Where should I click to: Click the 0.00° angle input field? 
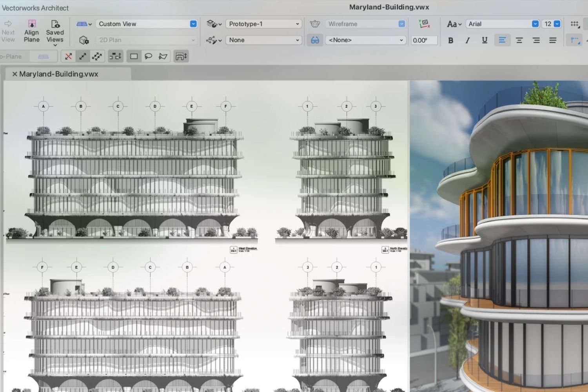[424, 40]
